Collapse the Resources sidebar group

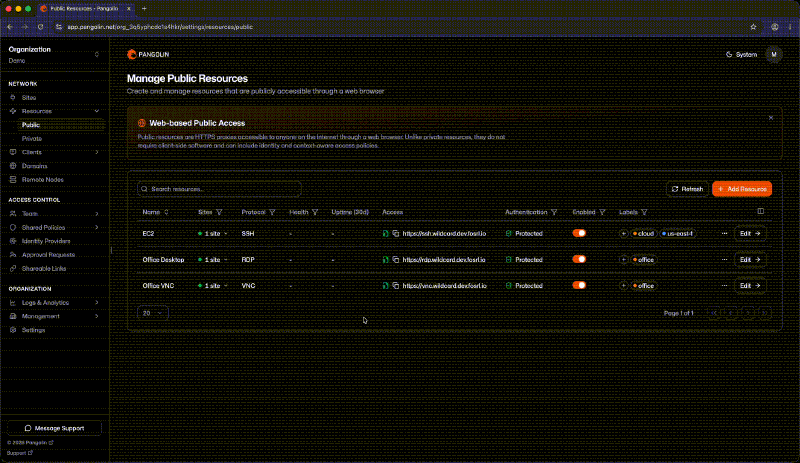pyautogui.click(x=96, y=111)
